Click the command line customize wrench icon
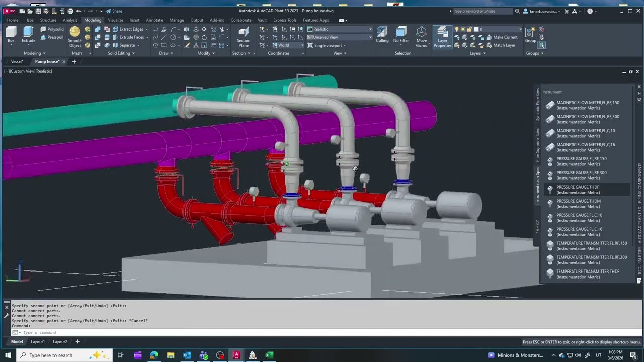644x362 pixels. pyautogui.click(x=7, y=316)
